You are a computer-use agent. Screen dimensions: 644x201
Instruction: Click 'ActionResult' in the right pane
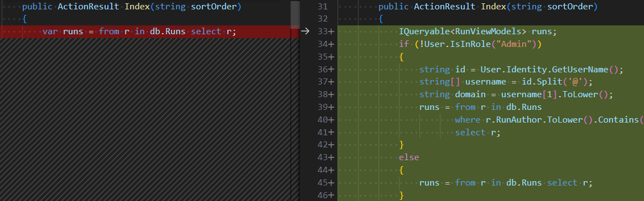point(445,7)
